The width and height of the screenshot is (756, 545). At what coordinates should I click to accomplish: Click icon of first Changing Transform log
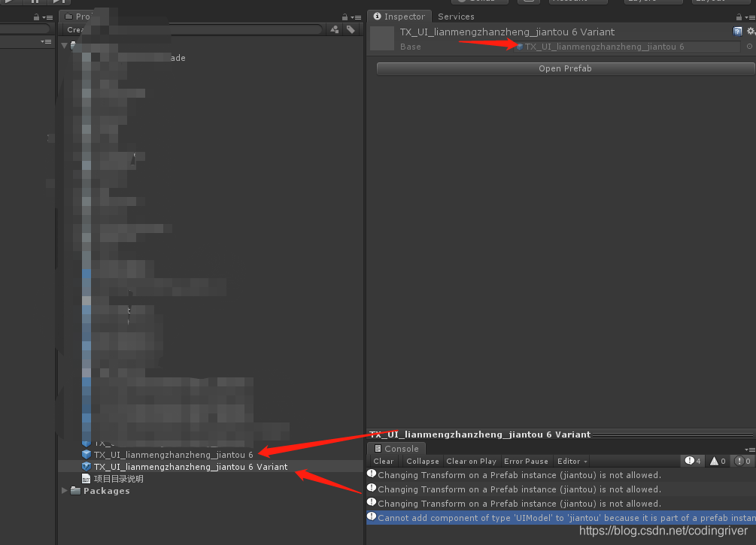(x=372, y=474)
